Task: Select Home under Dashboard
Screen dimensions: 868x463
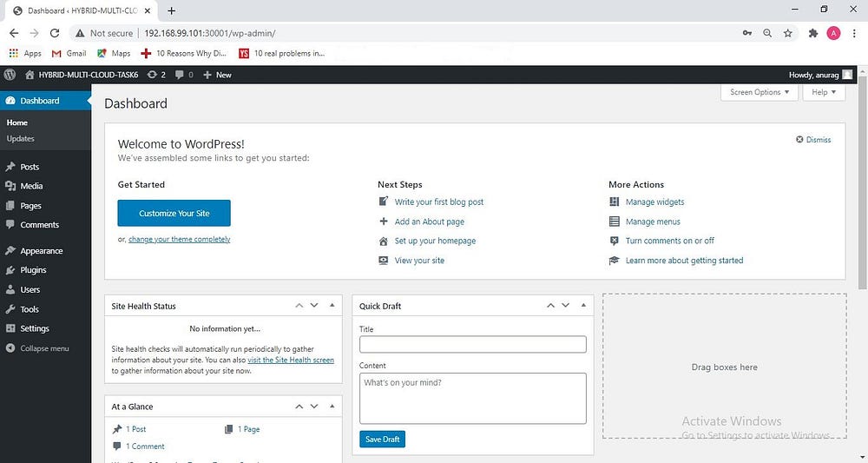Action: tap(17, 122)
